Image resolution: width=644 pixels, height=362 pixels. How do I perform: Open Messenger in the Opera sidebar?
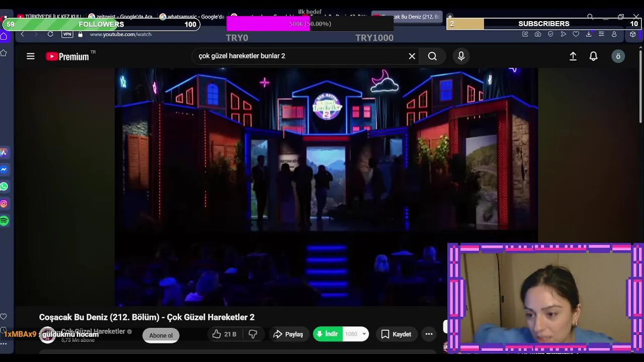click(4, 169)
